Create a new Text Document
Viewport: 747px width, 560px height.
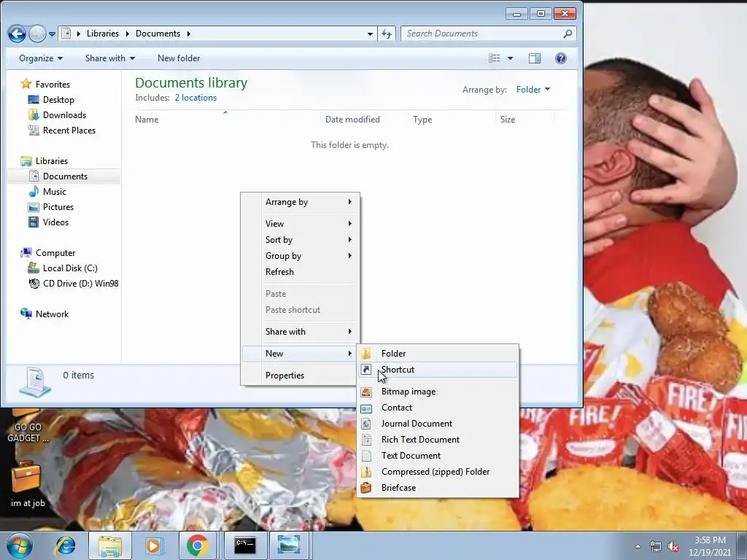click(438, 456)
